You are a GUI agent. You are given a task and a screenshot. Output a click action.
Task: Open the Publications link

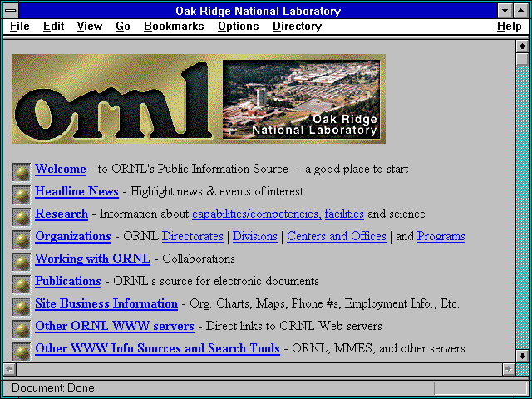(68, 281)
